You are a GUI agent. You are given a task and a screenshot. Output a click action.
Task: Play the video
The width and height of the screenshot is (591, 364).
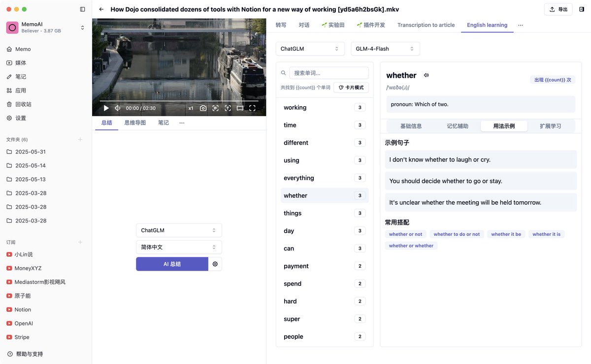tap(106, 108)
